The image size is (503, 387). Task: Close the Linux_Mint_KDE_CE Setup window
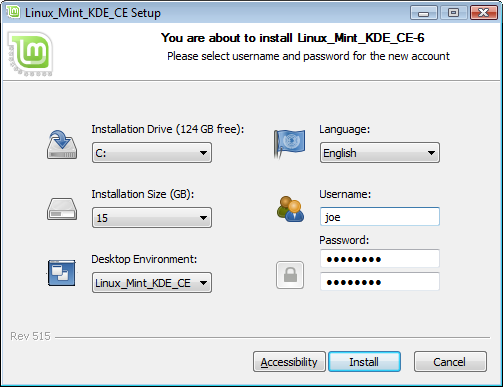(x=484, y=13)
